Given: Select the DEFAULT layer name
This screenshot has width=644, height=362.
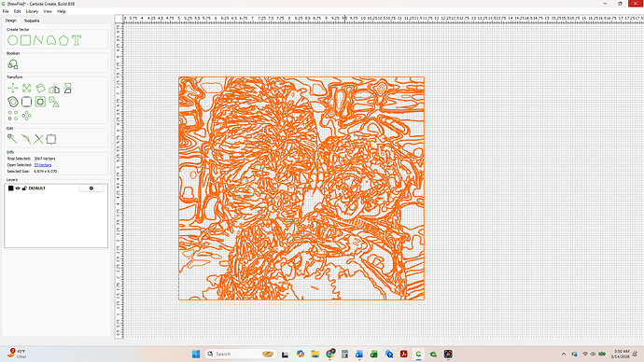Looking at the screenshot, I should [37, 188].
